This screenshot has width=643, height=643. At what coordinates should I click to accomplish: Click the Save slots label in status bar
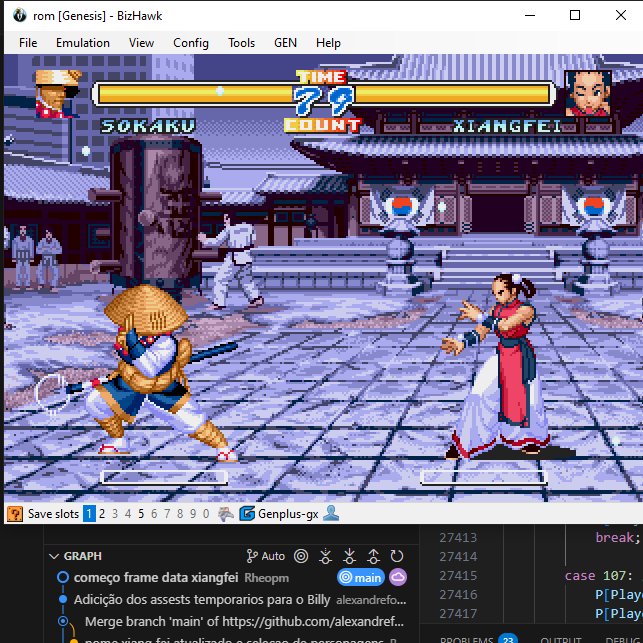point(53,514)
